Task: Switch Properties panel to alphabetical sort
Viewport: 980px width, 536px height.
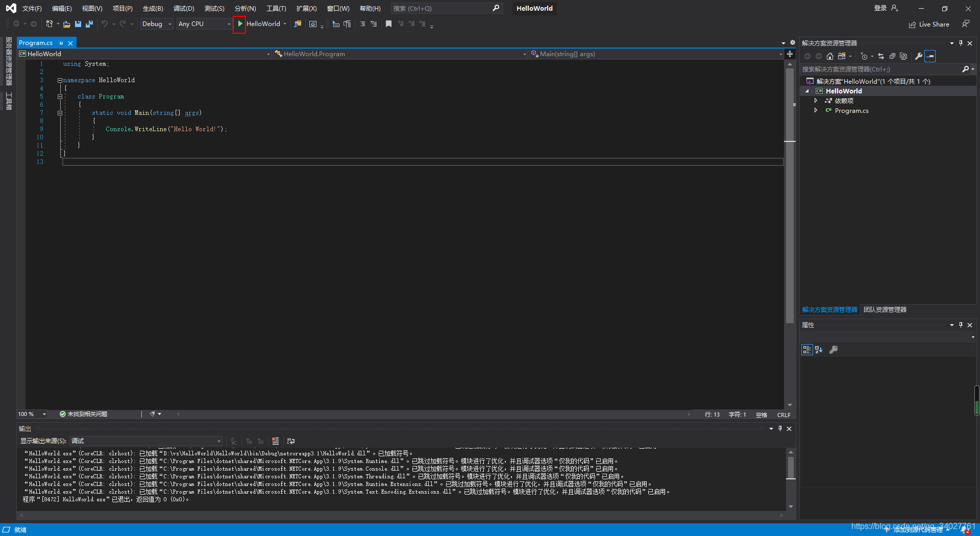Action: coord(819,350)
